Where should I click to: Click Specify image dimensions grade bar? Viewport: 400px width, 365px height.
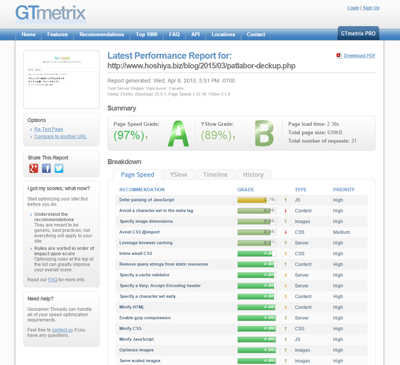pyautogui.click(x=257, y=221)
